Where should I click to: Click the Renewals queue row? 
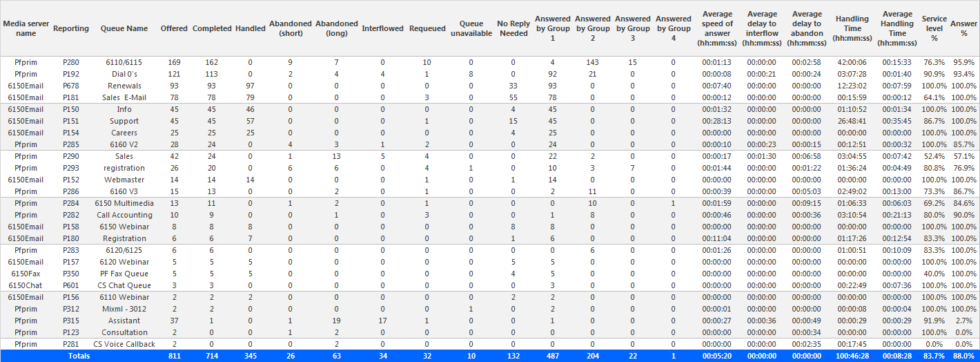[490, 86]
